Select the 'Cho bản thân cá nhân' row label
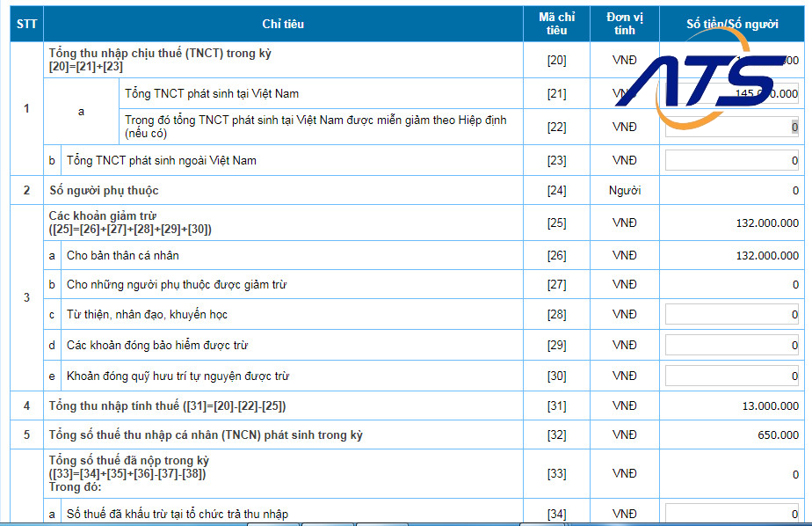The height and width of the screenshot is (526, 812). tap(123, 256)
